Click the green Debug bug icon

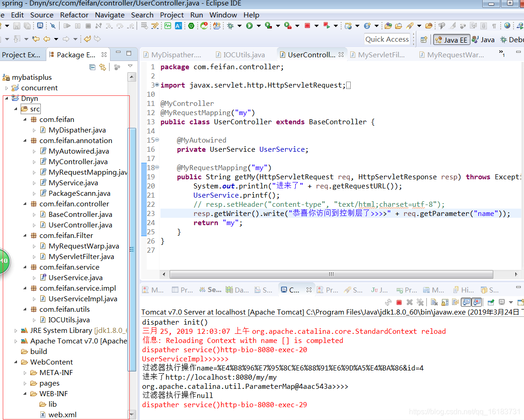pos(231,26)
